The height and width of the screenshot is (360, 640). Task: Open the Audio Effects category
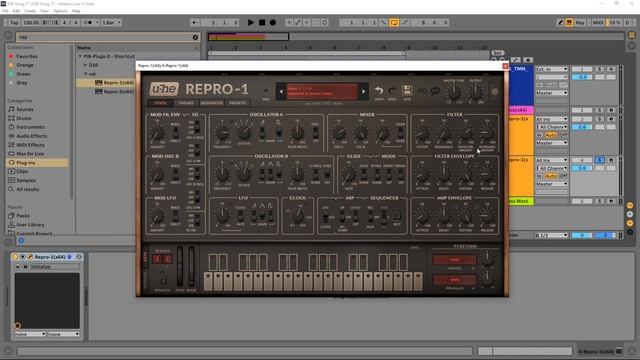pos(31,136)
